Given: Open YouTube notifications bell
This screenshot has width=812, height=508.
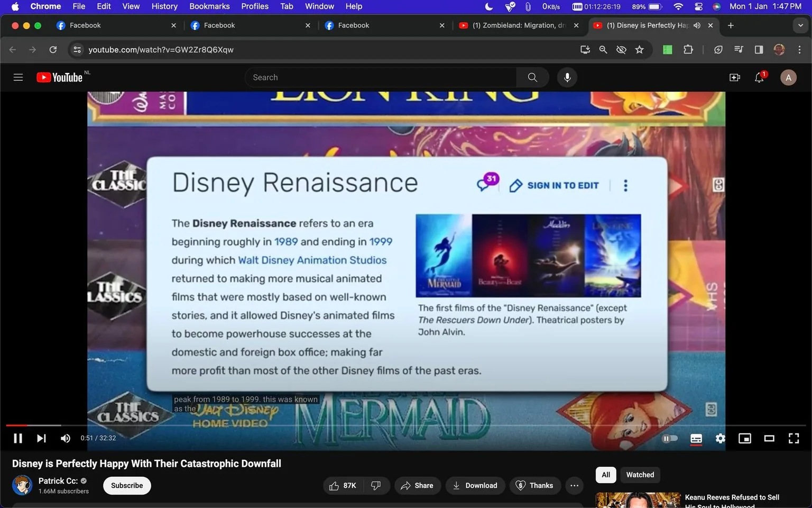Looking at the screenshot, I should click(x=759, y=77).
